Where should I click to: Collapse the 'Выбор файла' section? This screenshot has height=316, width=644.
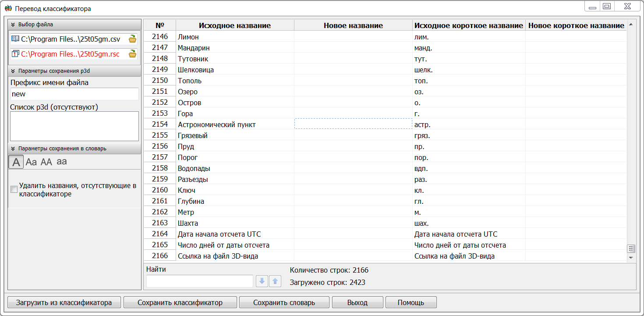[13, 25]
